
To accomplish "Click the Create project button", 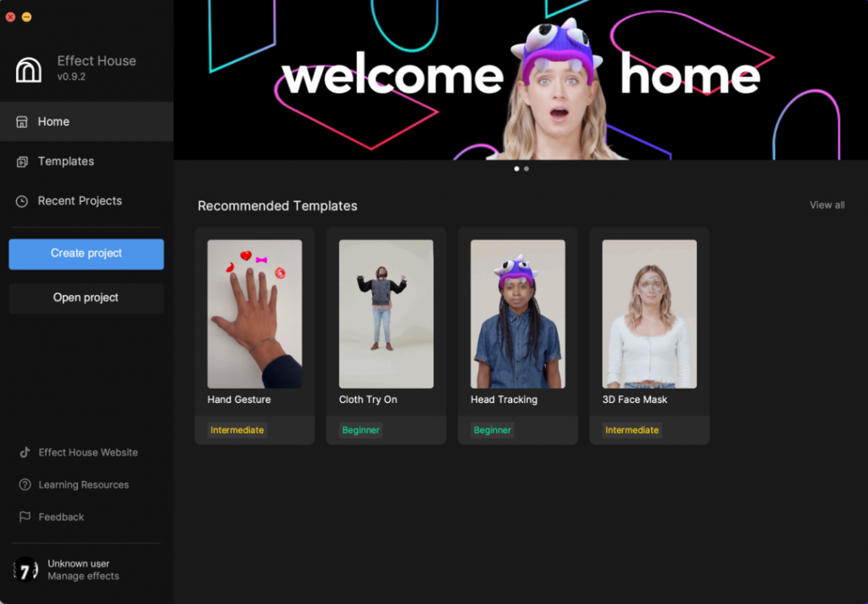I will pyautogui.click(x=86, y=254).
